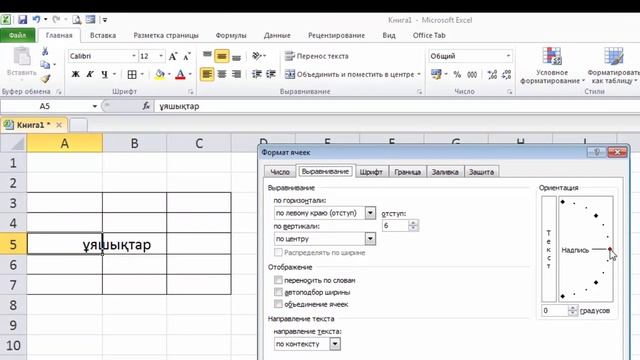Increase indent in the alignment group
This screenshot has width=640, height=360.
[x=271, y=74]
